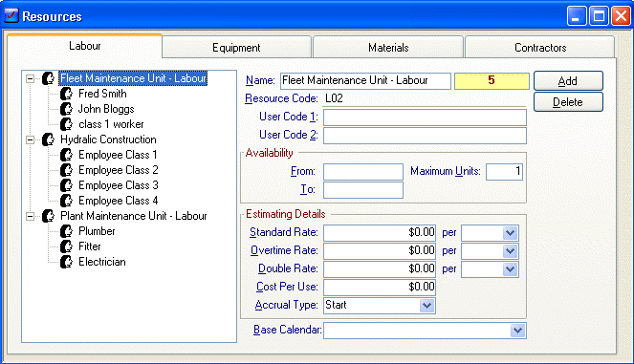Image resolution: width=634 pixels, height=364 pixels.
Task: Click the yellow field showing 5
Action: click(492, 81)
